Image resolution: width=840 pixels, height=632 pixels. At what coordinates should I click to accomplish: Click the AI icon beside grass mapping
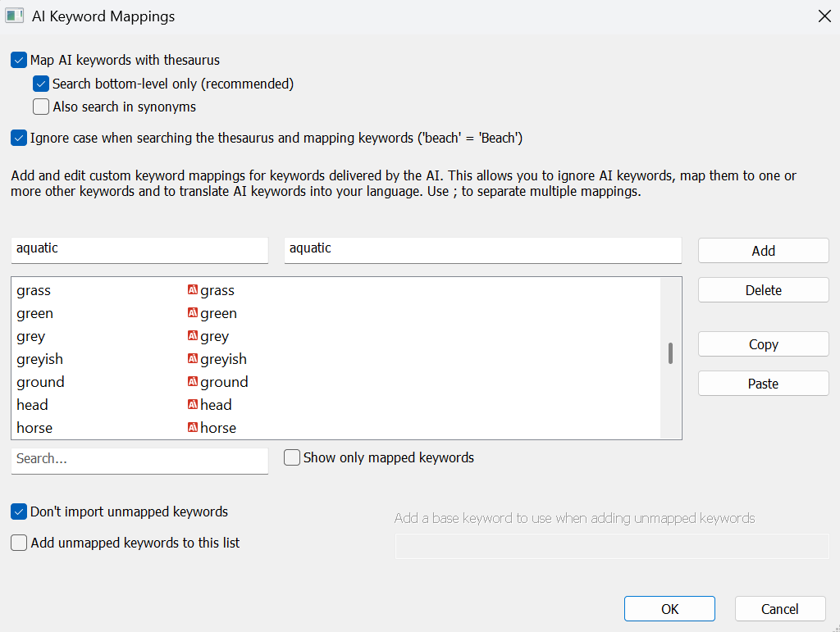point(193,290)
